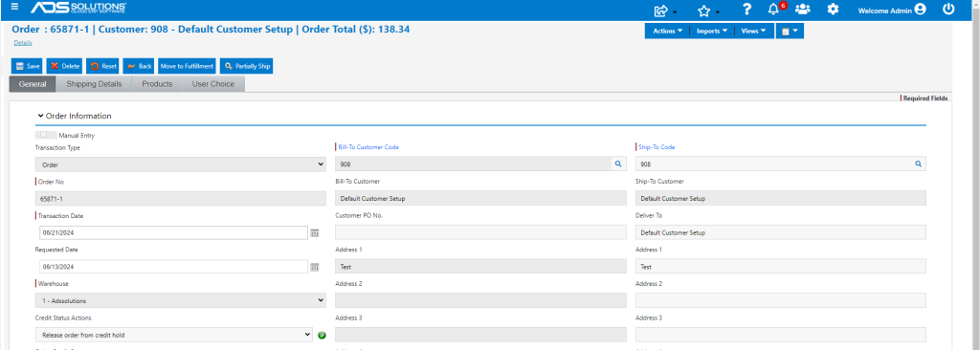
Task: Open the hamburger navigation menu
Action: (15, 7)
